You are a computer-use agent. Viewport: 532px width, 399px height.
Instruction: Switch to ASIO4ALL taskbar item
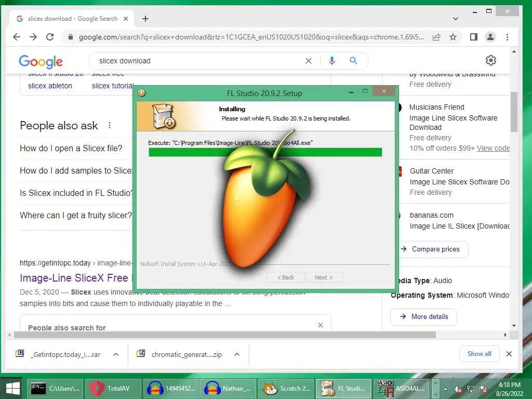click(402, 389)
